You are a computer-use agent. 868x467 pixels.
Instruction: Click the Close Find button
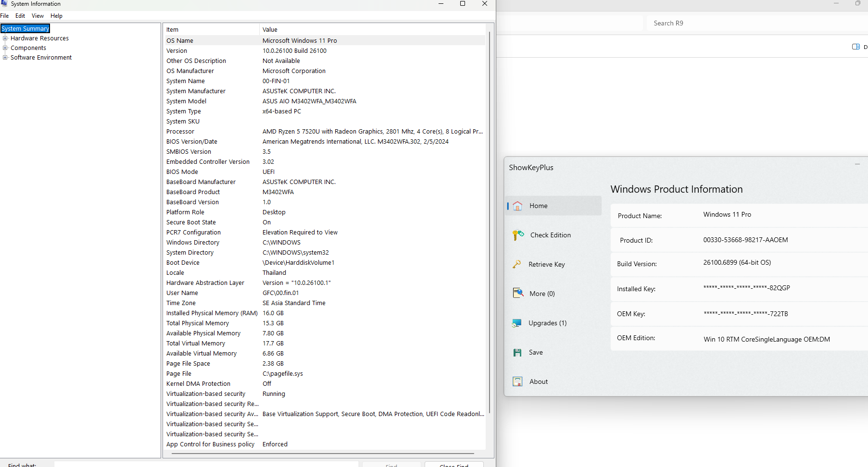pos(453,465)
